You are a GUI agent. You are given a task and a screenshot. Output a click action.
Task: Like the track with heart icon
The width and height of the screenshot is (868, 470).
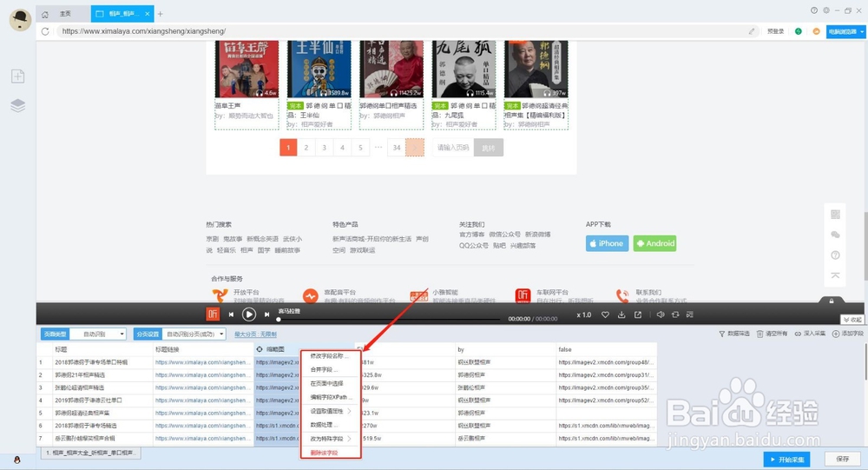[x=605, y=314]
